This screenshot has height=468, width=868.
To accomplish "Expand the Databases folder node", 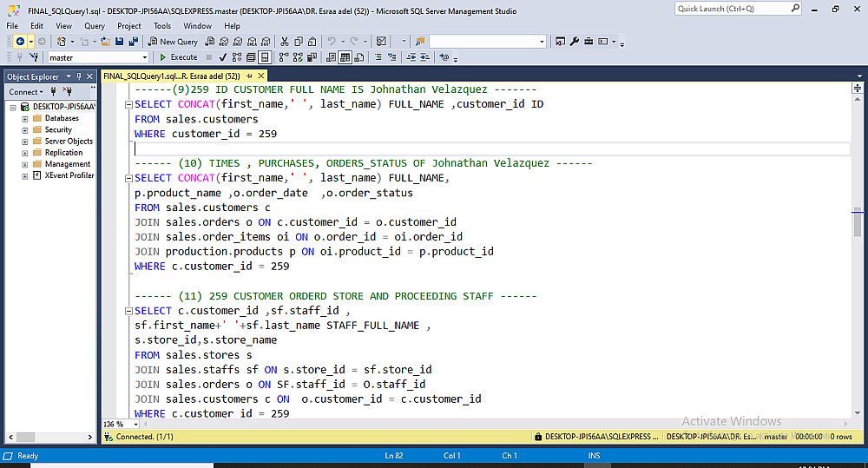I will (x=25, y=119).
